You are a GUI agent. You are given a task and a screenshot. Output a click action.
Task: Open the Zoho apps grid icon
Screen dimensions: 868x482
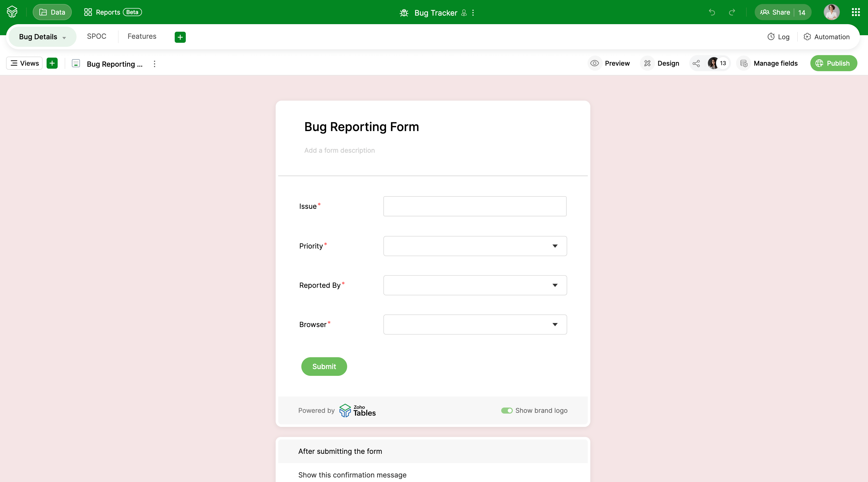[x=855, y=12]
